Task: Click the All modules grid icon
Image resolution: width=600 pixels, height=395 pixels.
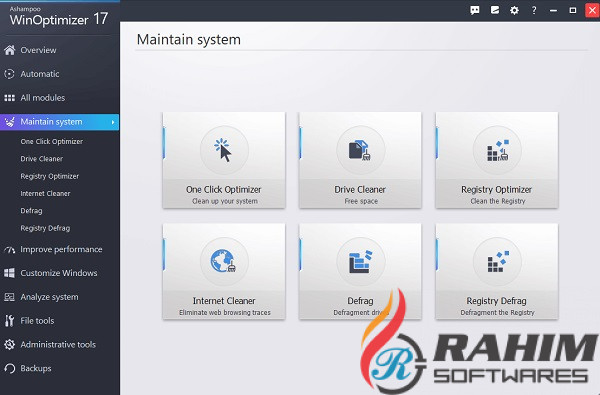Action: point(10,98)
